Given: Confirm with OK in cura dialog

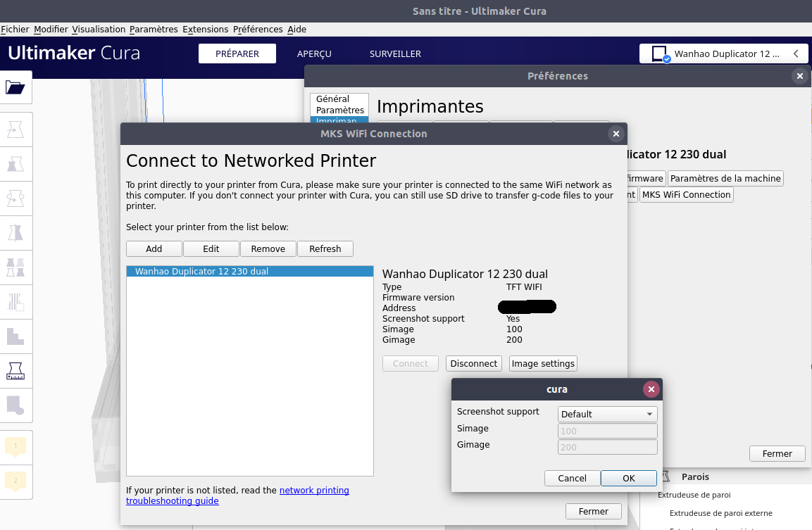Looking at the screenshot, I should (x=628, y=478).
